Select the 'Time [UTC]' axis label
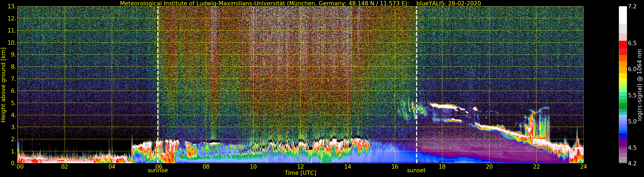Screen dimensions: 644x177 pyautogui.click(x=300, y=173)
